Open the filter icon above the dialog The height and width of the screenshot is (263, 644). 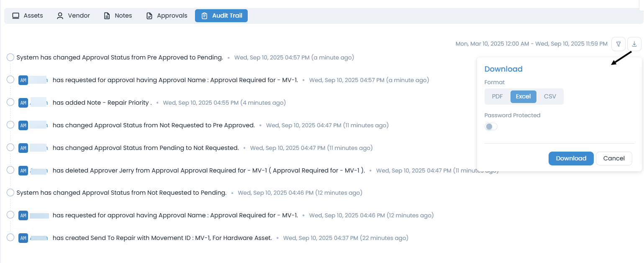coord(618,44)
